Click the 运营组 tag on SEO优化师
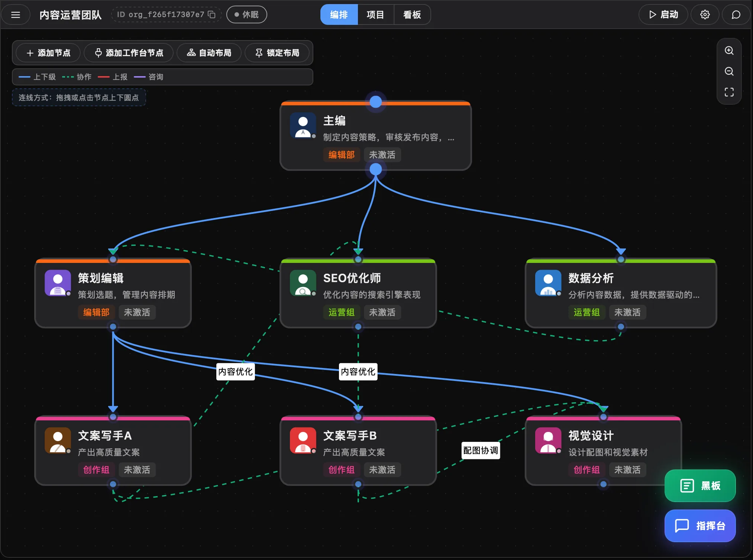The image size is (753, 560). 342,312
